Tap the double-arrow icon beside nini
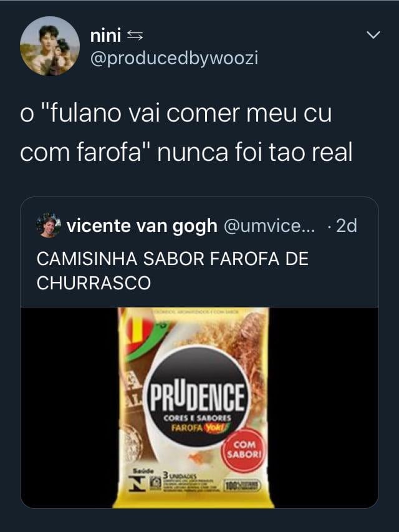 point(135,36)
